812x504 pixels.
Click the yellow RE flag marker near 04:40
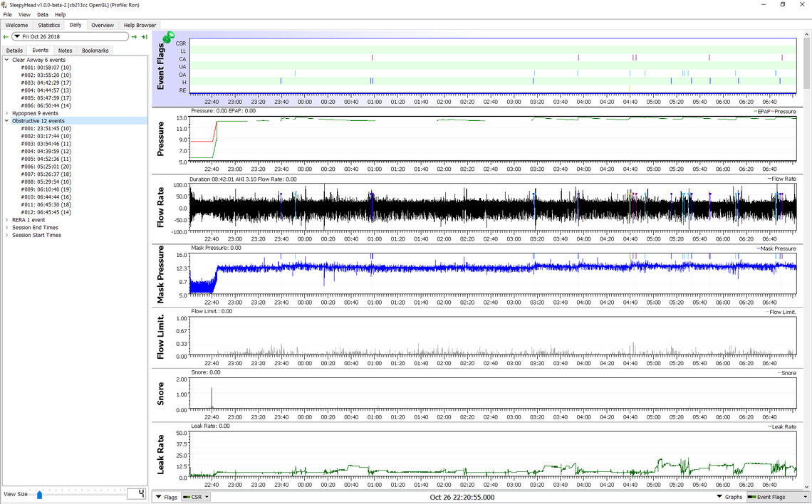(x=630, y=89)
